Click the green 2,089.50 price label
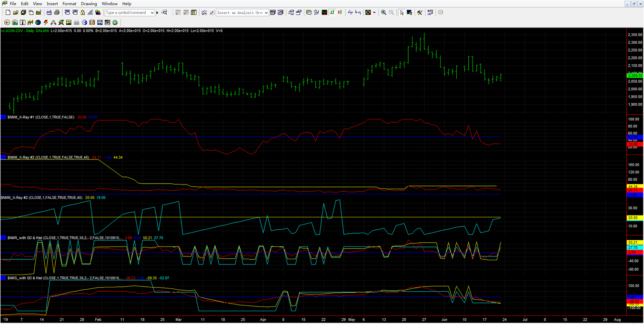This screenshot has width=644, height=324. pos(635,75)
